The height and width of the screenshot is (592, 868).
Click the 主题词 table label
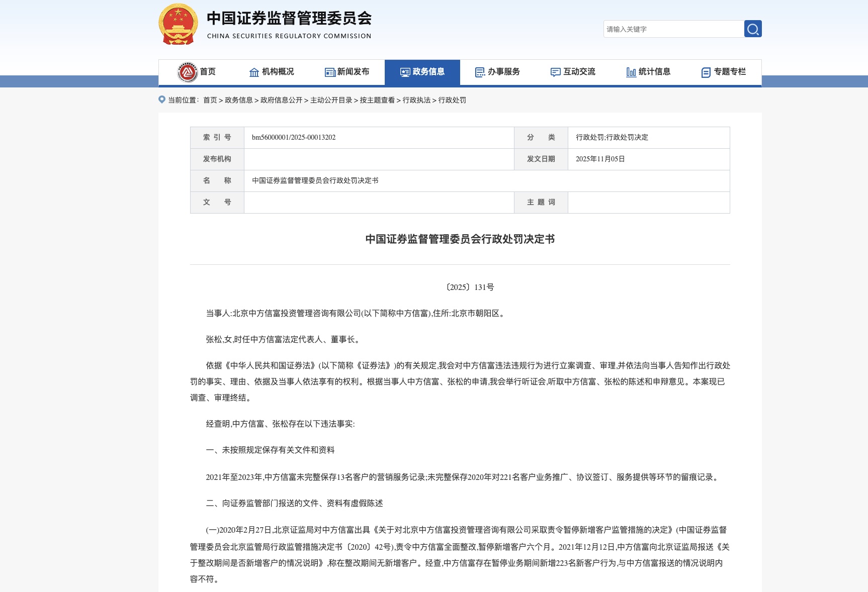[x=541, y=202]
